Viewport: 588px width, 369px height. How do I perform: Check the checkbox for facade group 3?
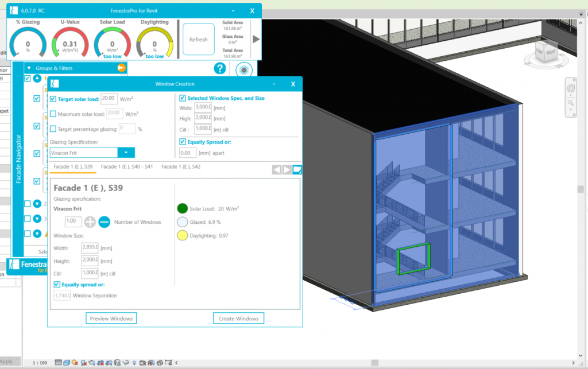[28, 219]
